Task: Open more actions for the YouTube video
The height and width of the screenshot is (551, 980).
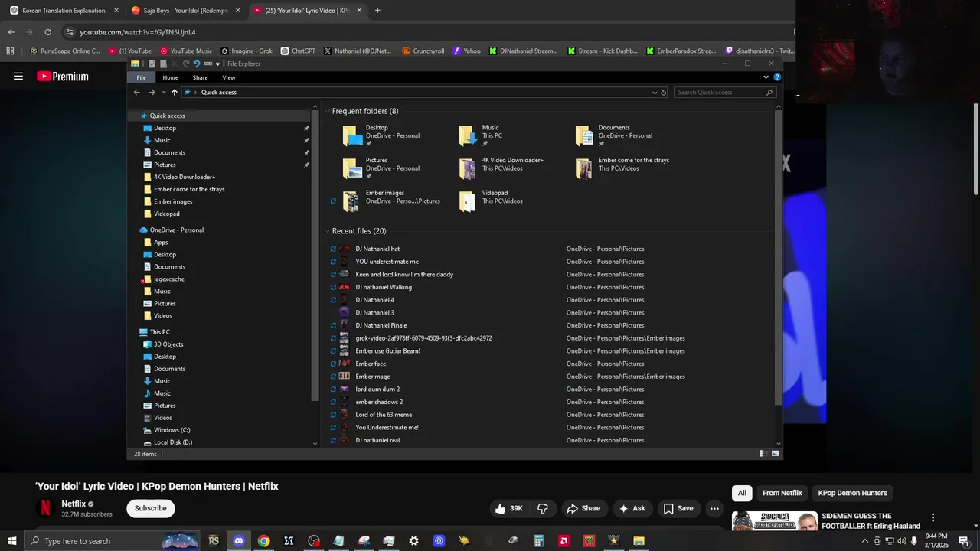Action: pos(714,508)
